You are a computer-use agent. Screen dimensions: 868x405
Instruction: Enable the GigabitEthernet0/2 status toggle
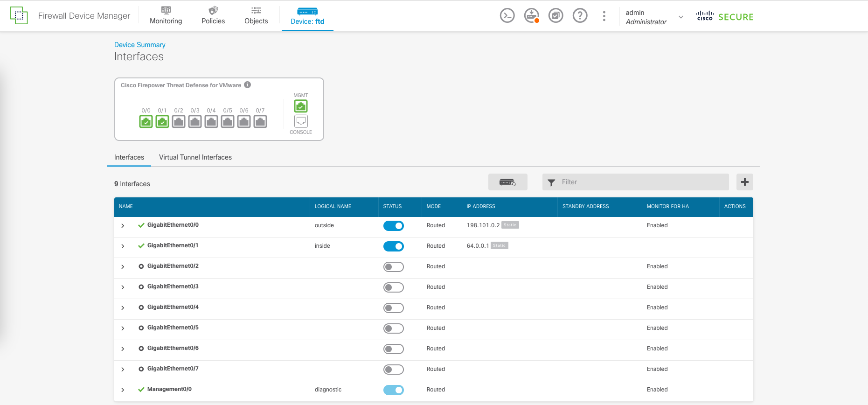coord(393,267)
